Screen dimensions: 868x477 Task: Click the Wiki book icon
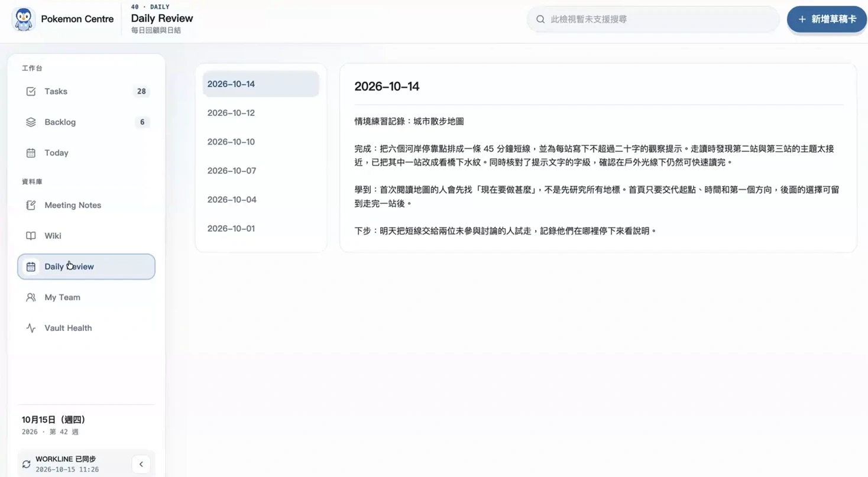tap(31, 236)
